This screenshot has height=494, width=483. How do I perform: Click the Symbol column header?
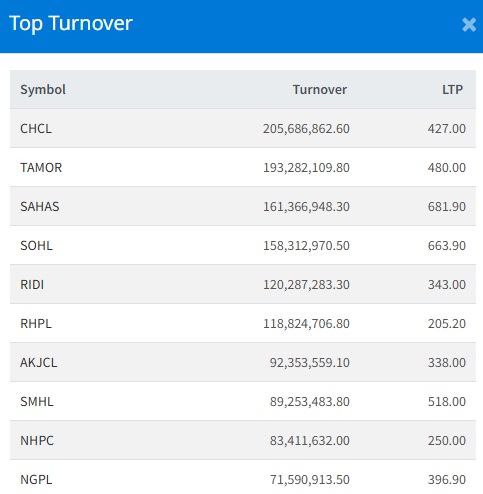tap(43, 89)
